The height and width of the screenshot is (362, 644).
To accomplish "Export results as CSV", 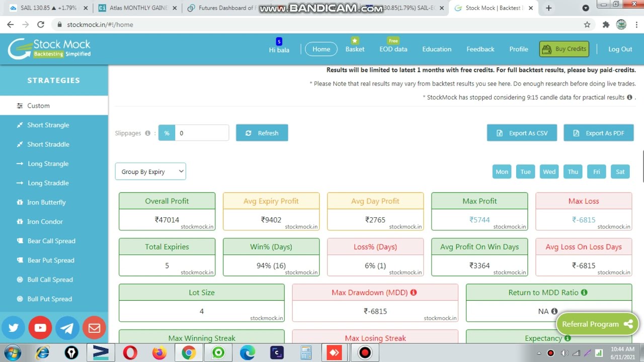I will coord(522,133).
